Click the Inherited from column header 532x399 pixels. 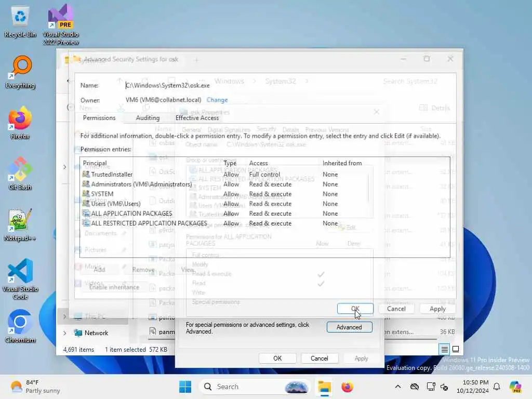342,163
